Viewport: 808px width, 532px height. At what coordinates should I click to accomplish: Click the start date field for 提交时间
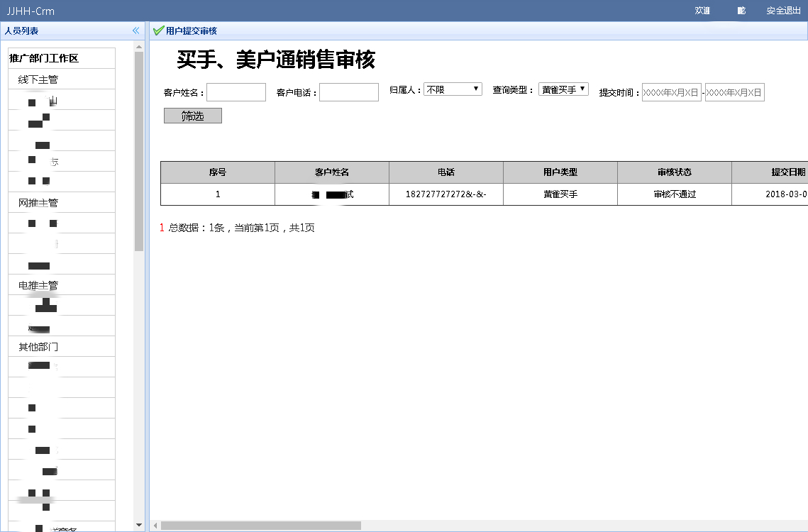(671, 92)
